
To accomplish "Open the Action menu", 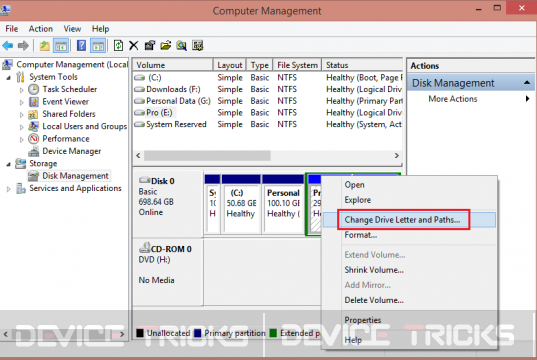I will [41, 29].
